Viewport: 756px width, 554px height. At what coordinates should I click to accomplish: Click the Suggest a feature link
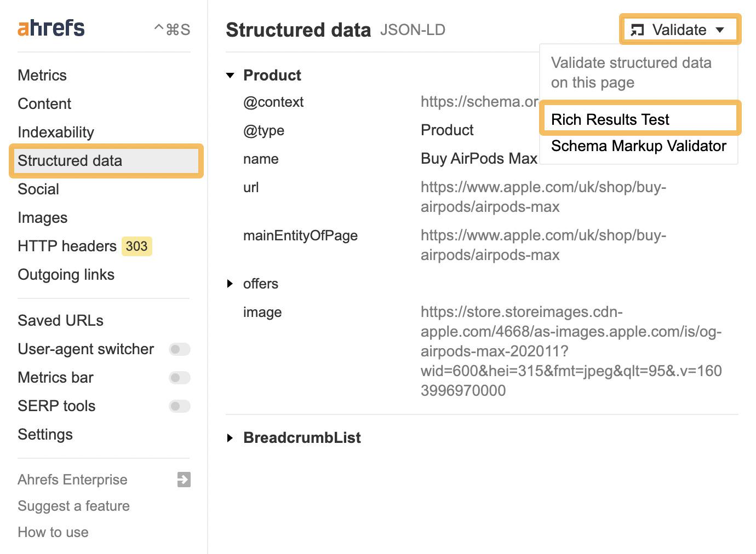pos(73,506)
